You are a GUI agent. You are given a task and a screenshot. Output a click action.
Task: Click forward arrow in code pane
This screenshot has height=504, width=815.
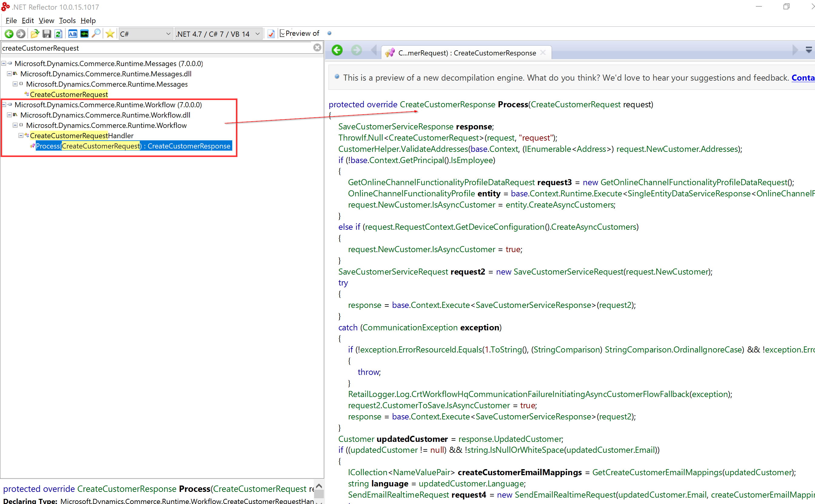(x=357, y=50)
